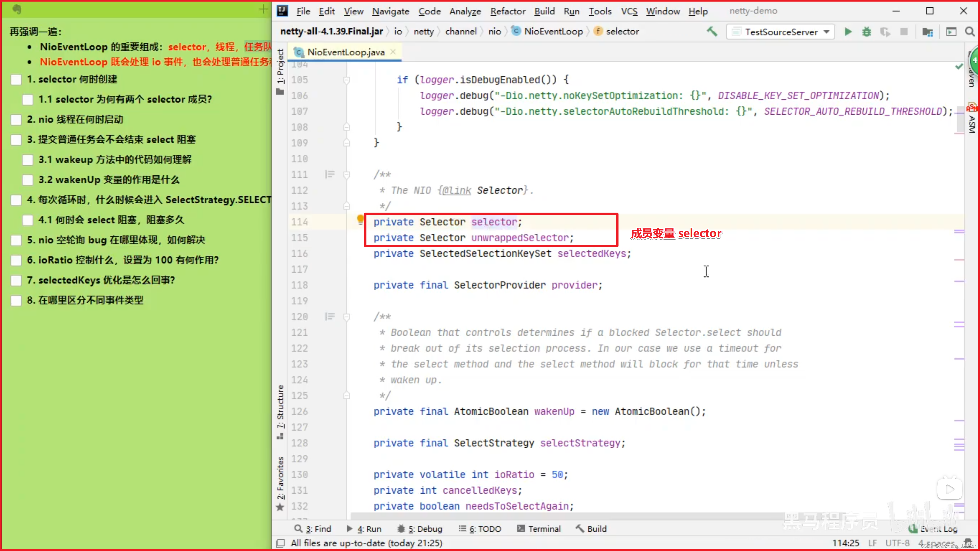Open the Project tool window sidebar
Image resolution: width=980 pixels, height=551 pixels.
tap(280, 71)
